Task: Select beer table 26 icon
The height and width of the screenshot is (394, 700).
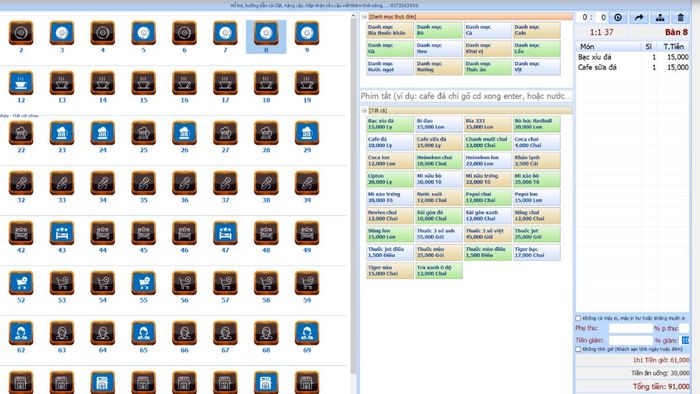Action: (x=184, y=133)
